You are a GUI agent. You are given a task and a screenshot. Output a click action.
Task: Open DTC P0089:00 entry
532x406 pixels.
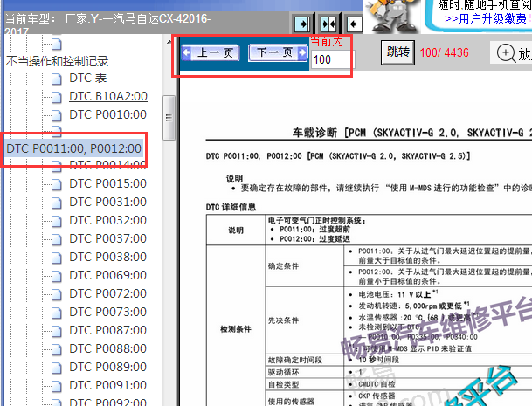tap(108, 367)
